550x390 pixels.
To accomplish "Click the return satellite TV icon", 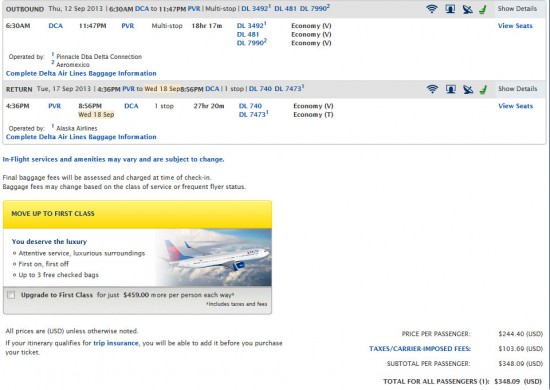I will click(x=468, y=89).
